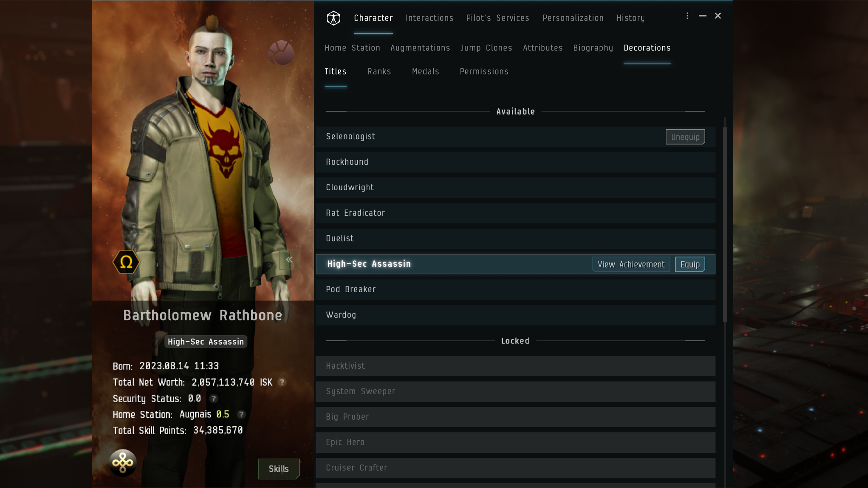
Task: Select the Selenologist title row
Action: click(x=515, y=137)
